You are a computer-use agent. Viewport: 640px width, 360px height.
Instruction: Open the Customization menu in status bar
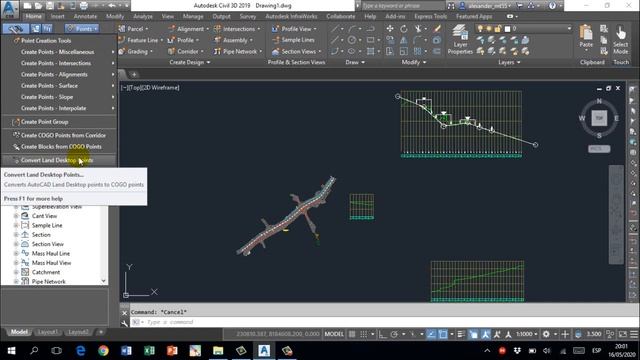pos(633,334)
